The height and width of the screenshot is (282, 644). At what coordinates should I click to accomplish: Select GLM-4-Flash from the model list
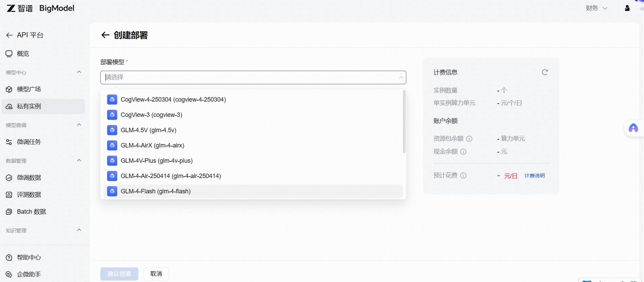click(x=155, y=191)
